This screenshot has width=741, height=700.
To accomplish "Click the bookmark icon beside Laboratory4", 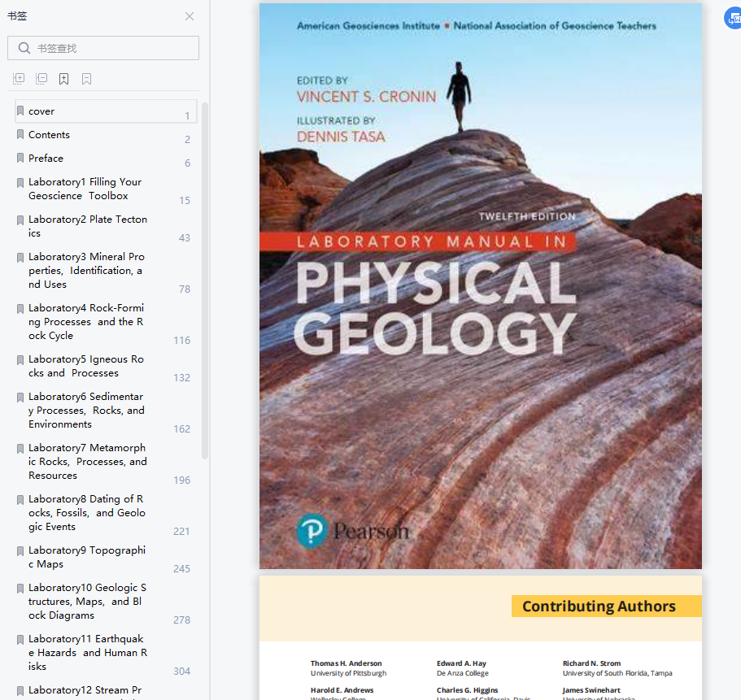I will [20, 309].
